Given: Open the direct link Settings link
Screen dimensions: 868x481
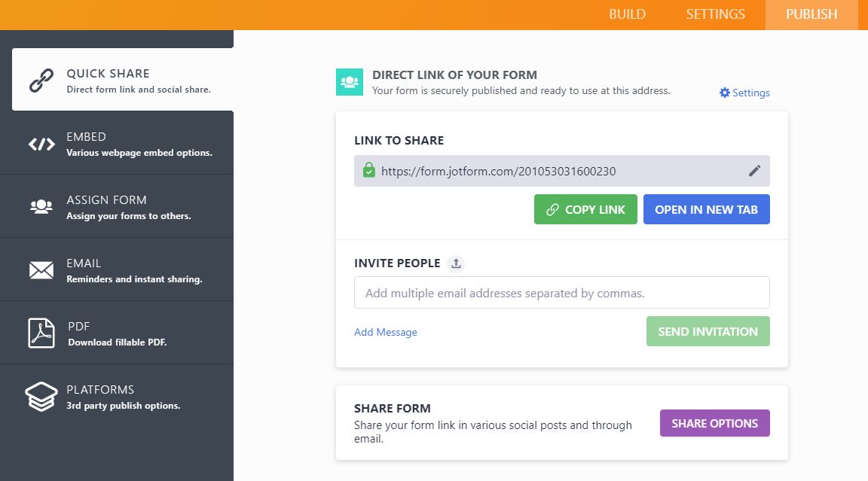Looking at the screenshot, I should point(744,93).
